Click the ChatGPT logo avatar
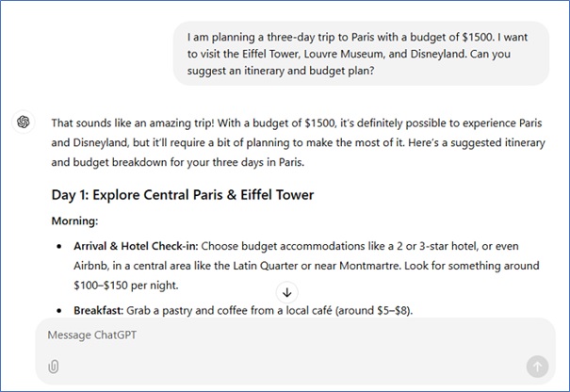The image size is (570, 392). [25, 123]
